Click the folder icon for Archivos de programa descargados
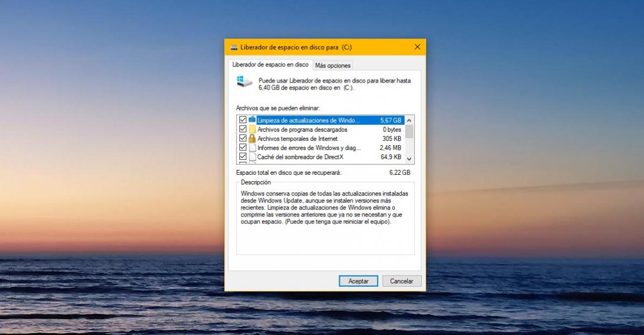 tap(252, 129)
